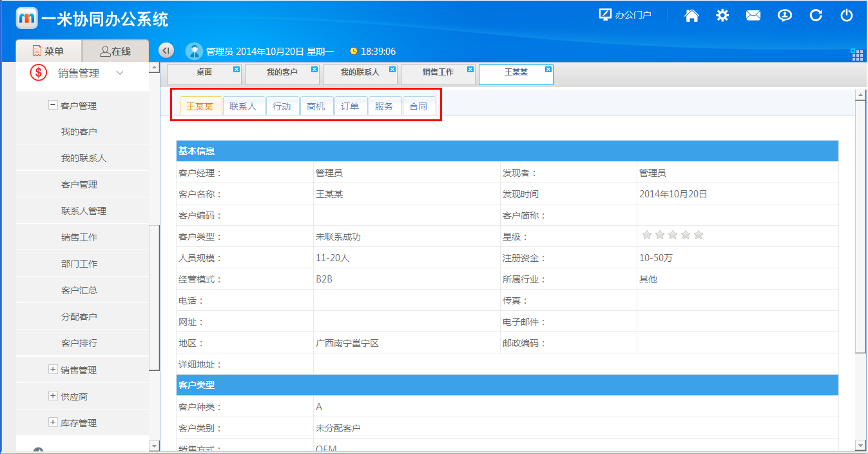This screenshot has width=868, height=454.
Task: Click the chat message bubble icon
Action: click(x=784, y=15)
